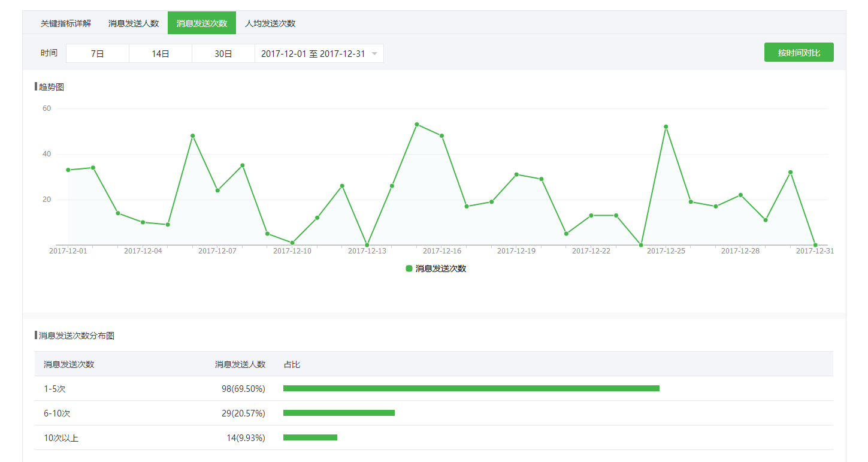Click the 1-5次 percentage bar
Image resolution: width=868 pixels, height=462 pixels.
[471, 388]
